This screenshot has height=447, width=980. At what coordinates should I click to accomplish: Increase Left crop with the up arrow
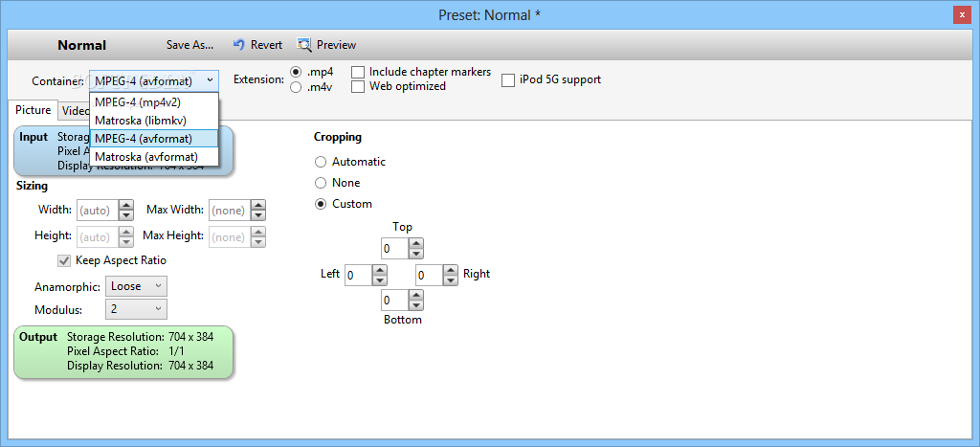click(x=380, y=270)
